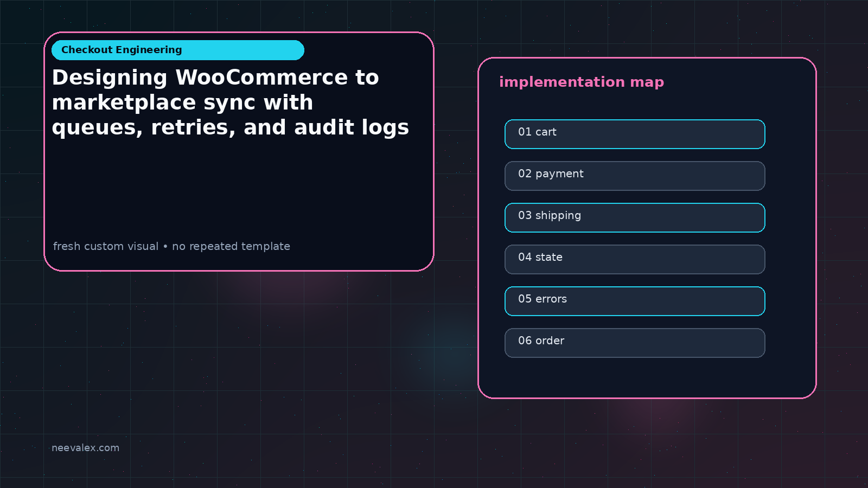Open the 05 errors step
The height and width of the screenshot is (488, 868).
pos(635,301)
